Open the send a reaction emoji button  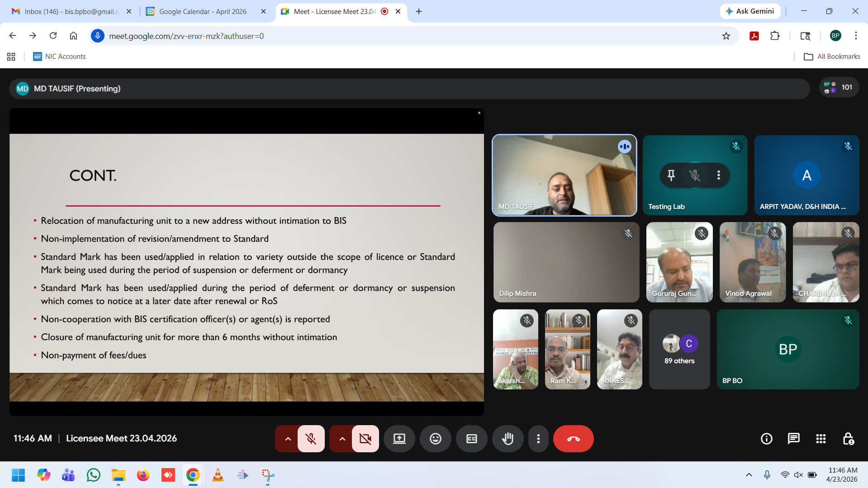[x=435, y=439]
